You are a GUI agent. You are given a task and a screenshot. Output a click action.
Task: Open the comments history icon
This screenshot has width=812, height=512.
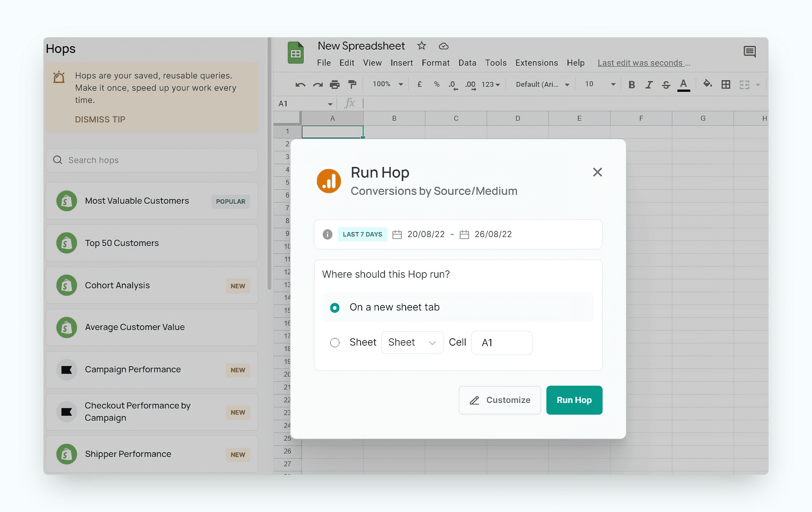(750, 52)
